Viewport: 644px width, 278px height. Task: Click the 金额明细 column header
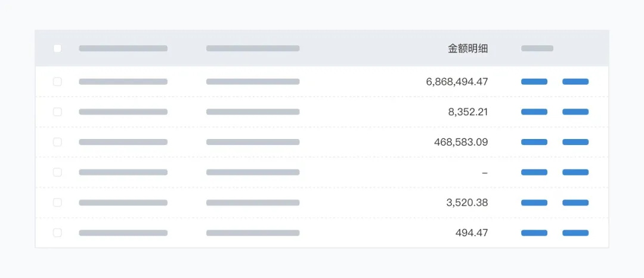coord(467,48)
